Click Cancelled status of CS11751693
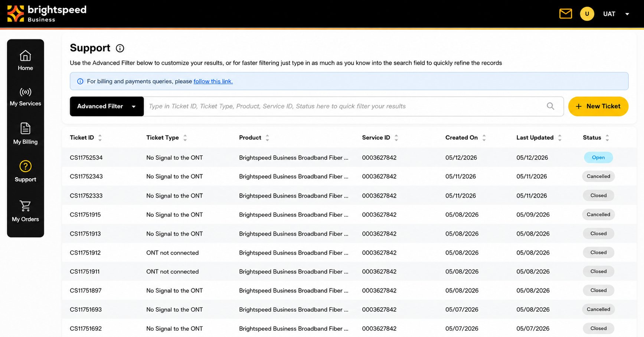This screenshot has height=337, width=644. [598, 309]
